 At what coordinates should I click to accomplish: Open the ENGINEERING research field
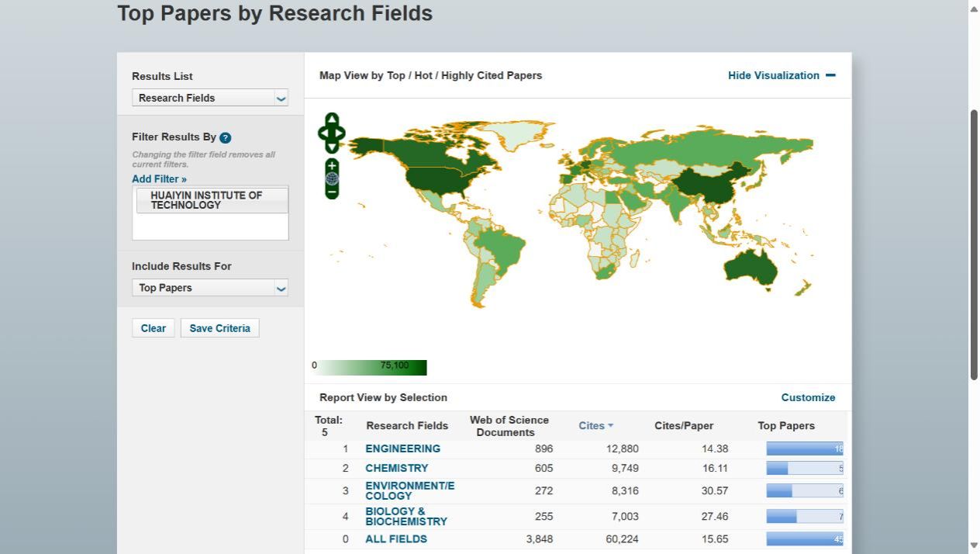pyautogui.click(x=402, y=448)
